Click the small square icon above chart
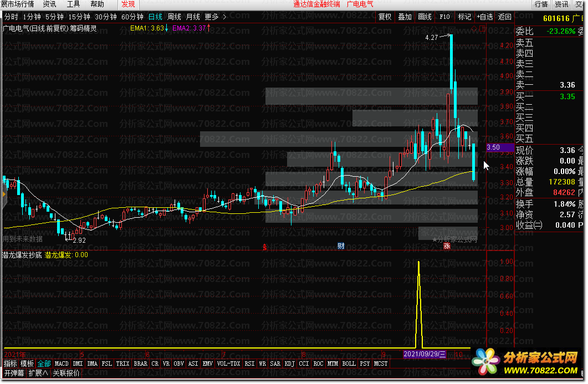The height and width of the screenshot is (384, 588). click(x=482, y=28)
